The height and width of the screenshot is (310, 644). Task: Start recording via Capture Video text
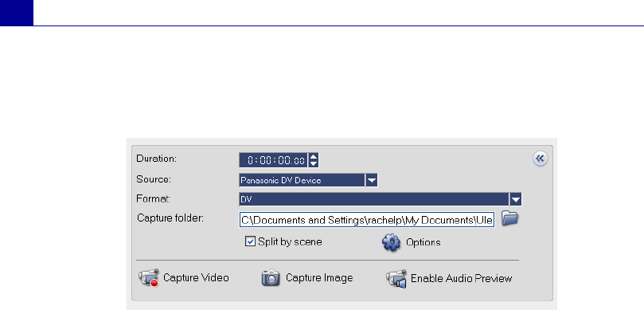(196, 278)
